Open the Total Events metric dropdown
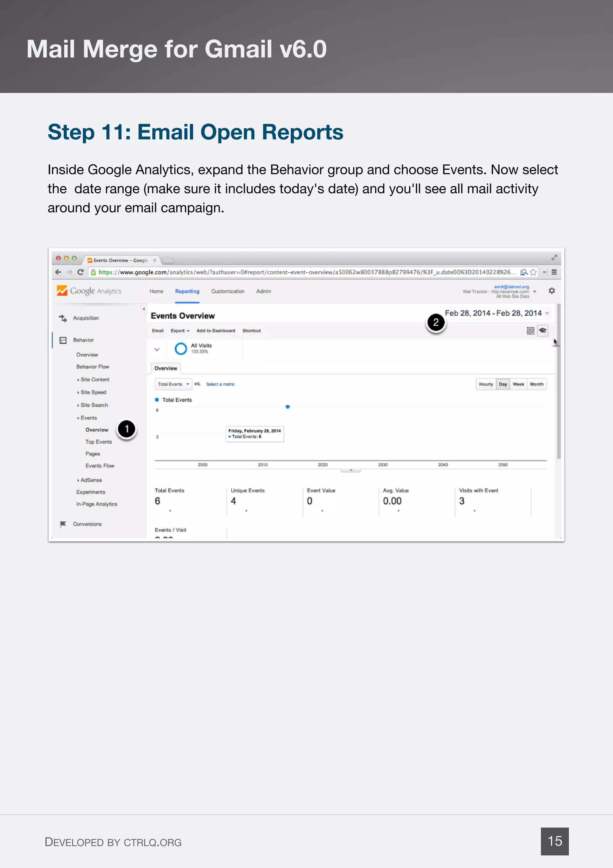The width and height of the screenshot is (613, 868). coord(173,384)
